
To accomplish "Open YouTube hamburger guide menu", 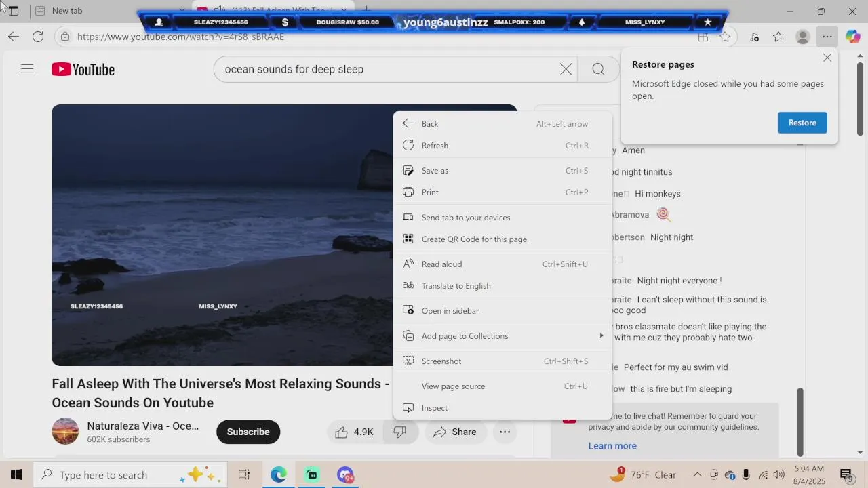I will [x=27, y=69].
